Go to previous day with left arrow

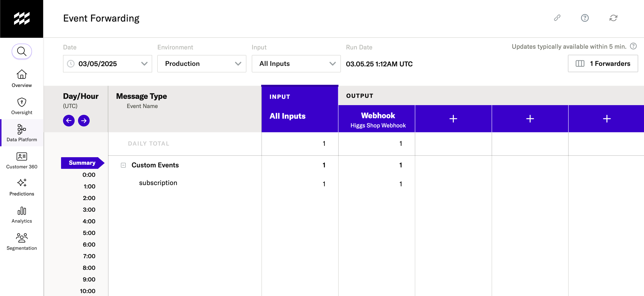(x=69, y=121)
